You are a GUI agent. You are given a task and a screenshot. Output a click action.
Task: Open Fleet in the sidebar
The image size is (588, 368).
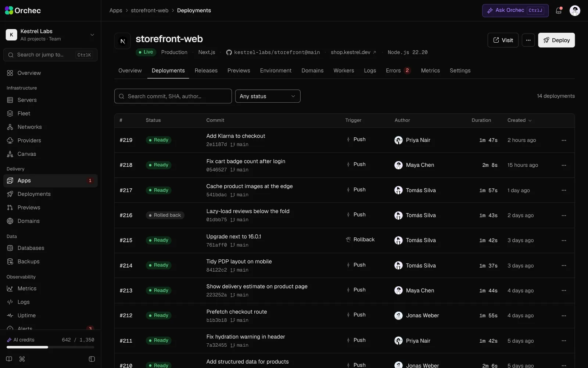tap(50, 113)
